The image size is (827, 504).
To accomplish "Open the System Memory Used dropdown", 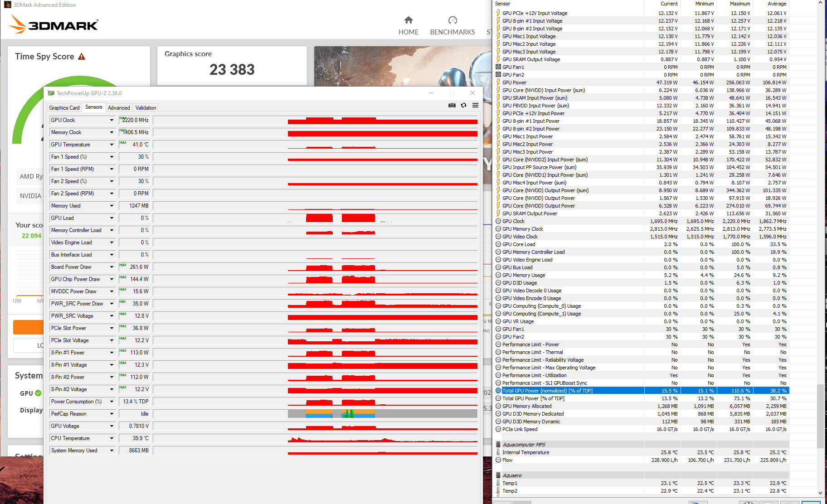I will (x=112, y=451).
